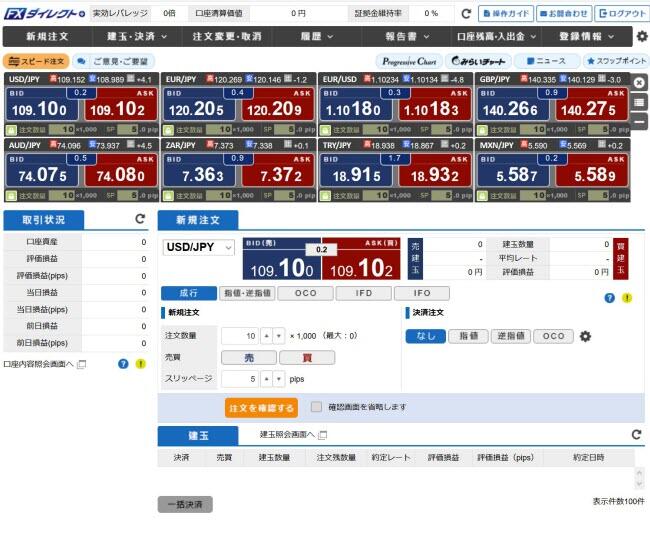Open settings gear beside main menu bar

[642, 36]
